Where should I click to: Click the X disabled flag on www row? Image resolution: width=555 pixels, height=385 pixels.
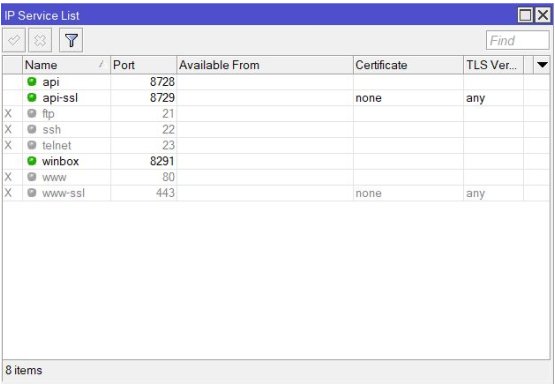(x=8, y=177)
